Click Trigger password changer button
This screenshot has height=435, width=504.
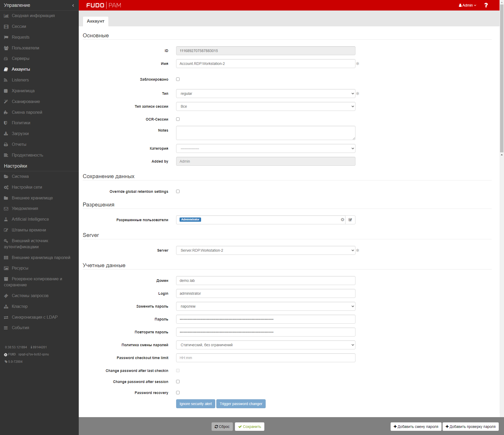[241, 404]
